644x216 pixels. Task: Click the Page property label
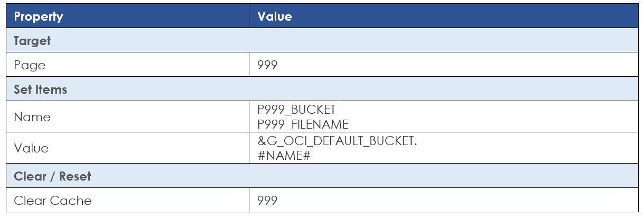coord(30,65)
